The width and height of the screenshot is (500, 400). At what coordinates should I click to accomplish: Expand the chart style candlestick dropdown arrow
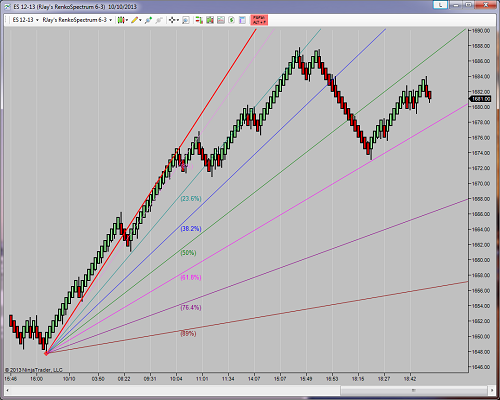pyautogui.click(x=127, y=20)
